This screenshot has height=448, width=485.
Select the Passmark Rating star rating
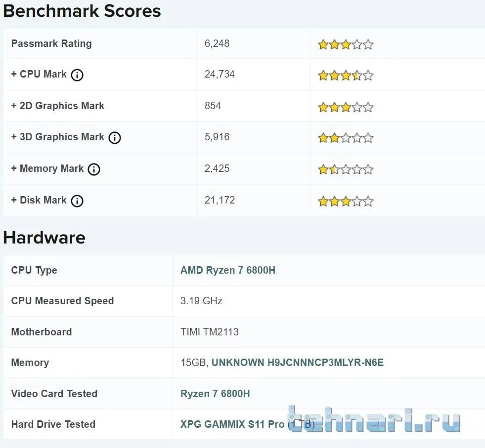[346, 44]
